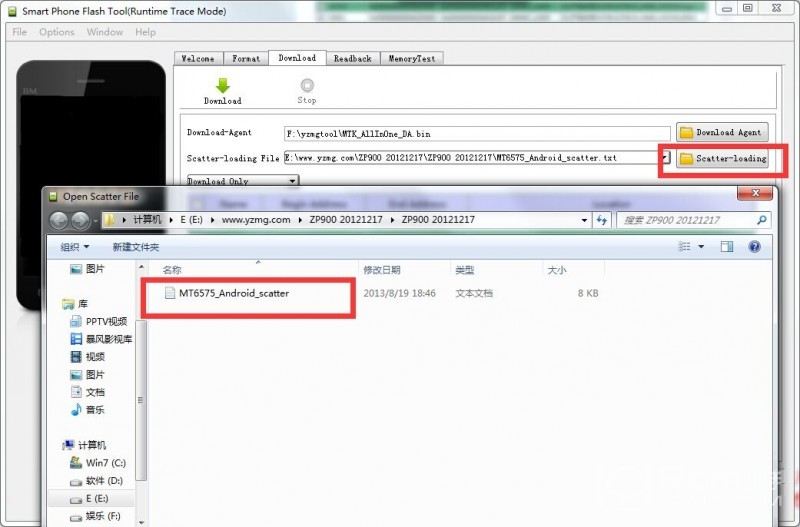Image resolution: width=800 pixels, height=527 pixels.
Task: Select 计算机 in the navigation tree
Action: point(84,445)
